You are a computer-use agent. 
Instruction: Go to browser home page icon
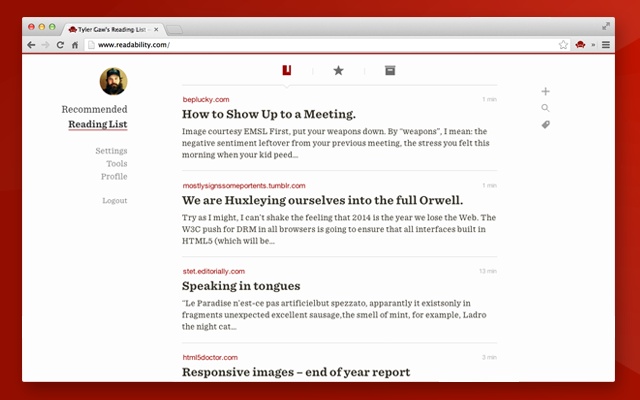pos(75,45)
